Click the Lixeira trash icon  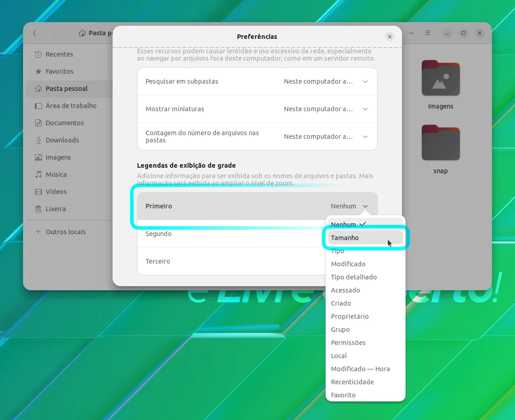(x=38, y=209)
